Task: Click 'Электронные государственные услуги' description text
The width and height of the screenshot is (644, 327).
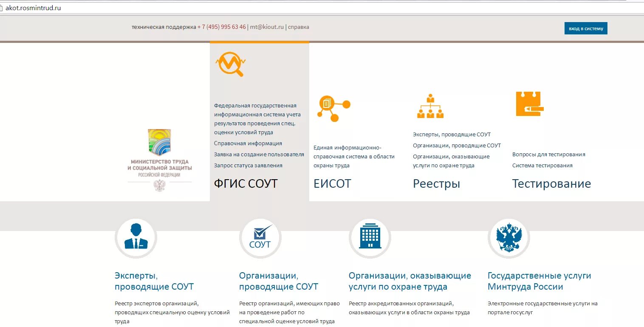Action: click(542, 308)
